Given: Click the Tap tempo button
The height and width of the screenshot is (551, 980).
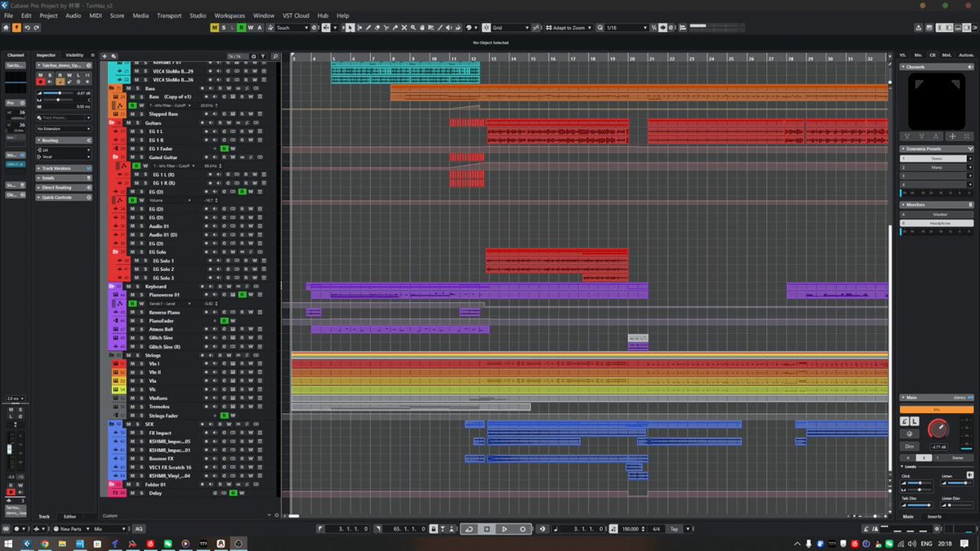Looking at the screenshot, I should 674,529.
